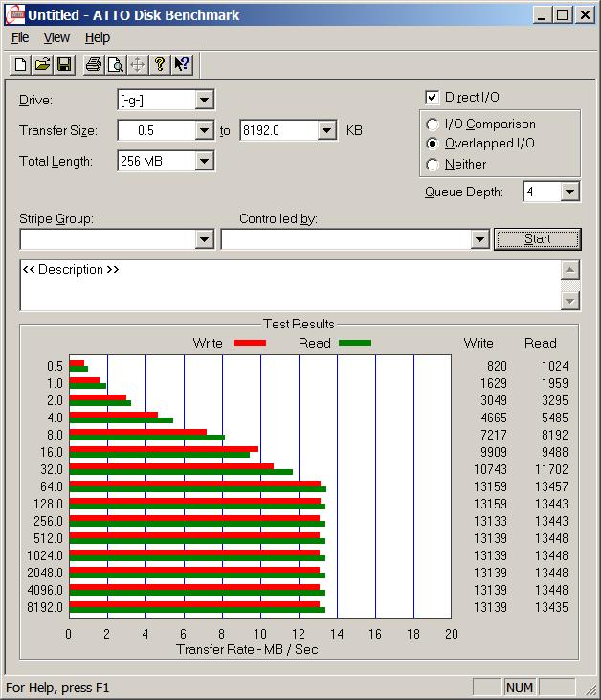Expand the Transfer Size end dropdown 8192.0
601x700 pixels.
326,130
